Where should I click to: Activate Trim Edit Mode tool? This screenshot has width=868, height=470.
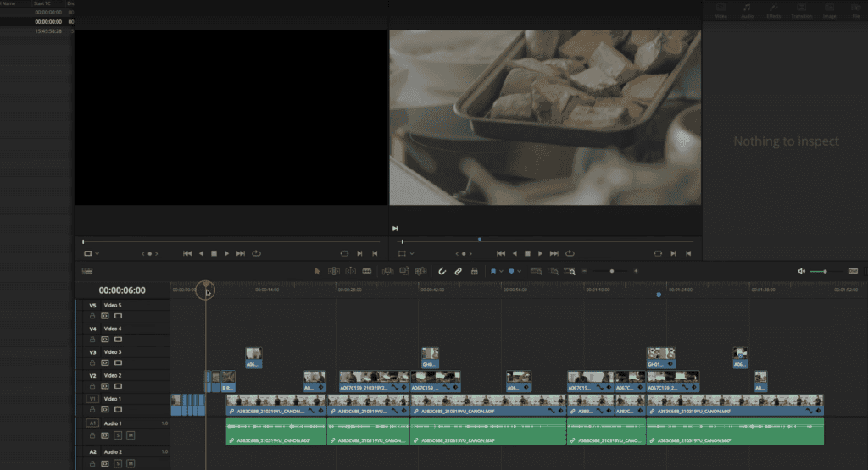click(334, 271)
